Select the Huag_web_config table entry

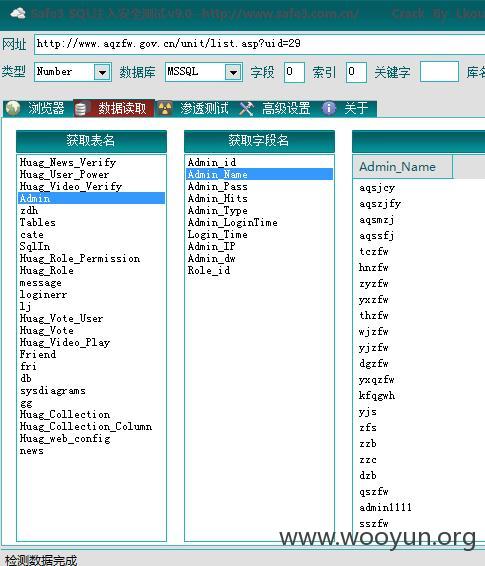(x=65, y=439)
